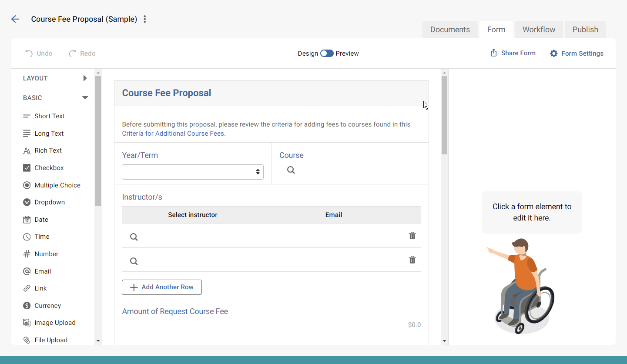Select the Multiple Choice element icon
Image resolution: width=627 pixels, height=364 pixels.
pyautogui.click(x=27, y=185)
